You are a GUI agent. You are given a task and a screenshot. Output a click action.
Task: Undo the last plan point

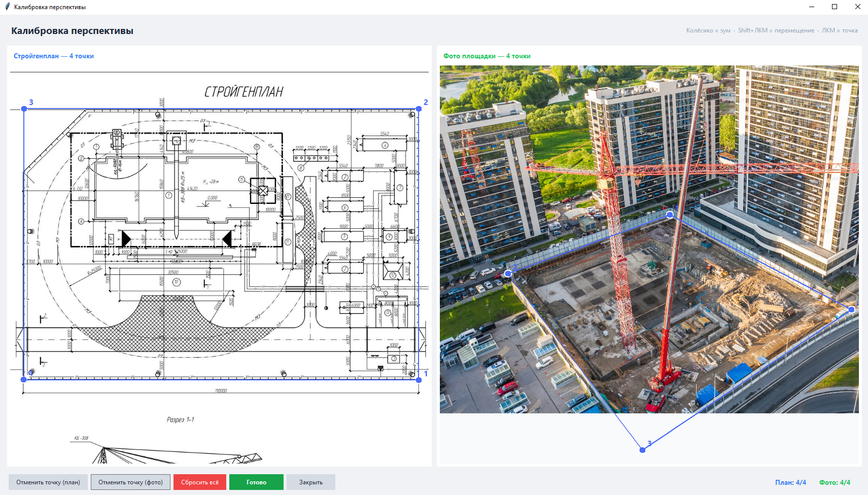point(48,482)
